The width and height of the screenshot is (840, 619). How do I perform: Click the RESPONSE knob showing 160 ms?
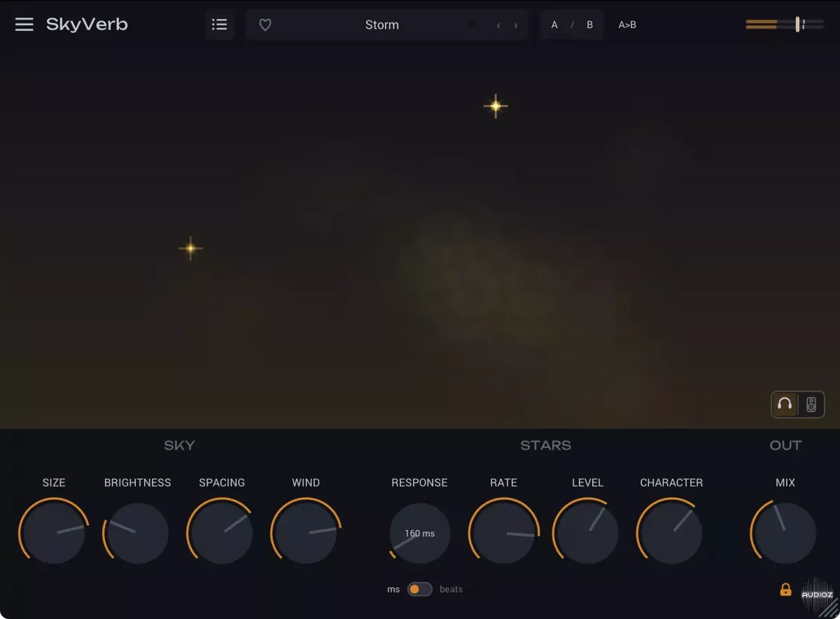(419, 533)
